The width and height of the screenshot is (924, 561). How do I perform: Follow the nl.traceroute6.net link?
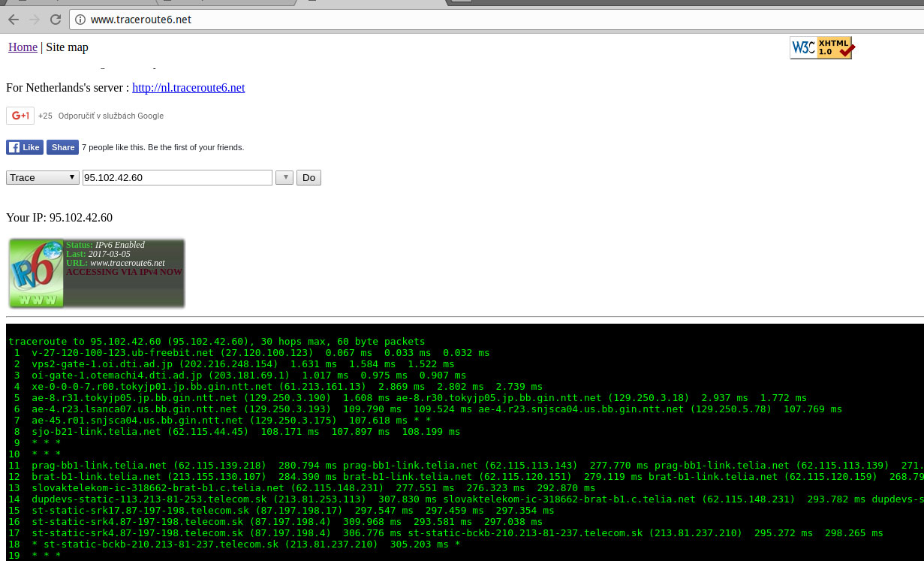pyautogui.click(x=188, y=88)
